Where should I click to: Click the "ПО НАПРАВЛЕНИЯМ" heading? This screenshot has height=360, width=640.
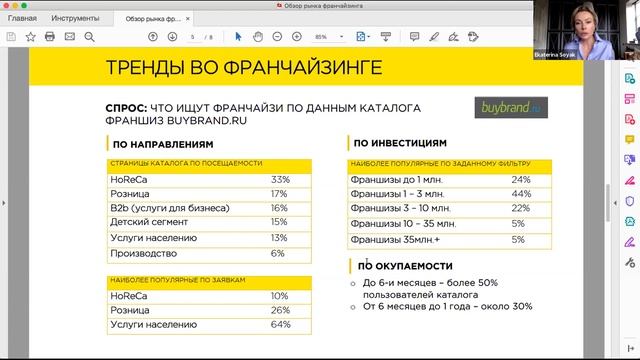click(x=163, y=144)
